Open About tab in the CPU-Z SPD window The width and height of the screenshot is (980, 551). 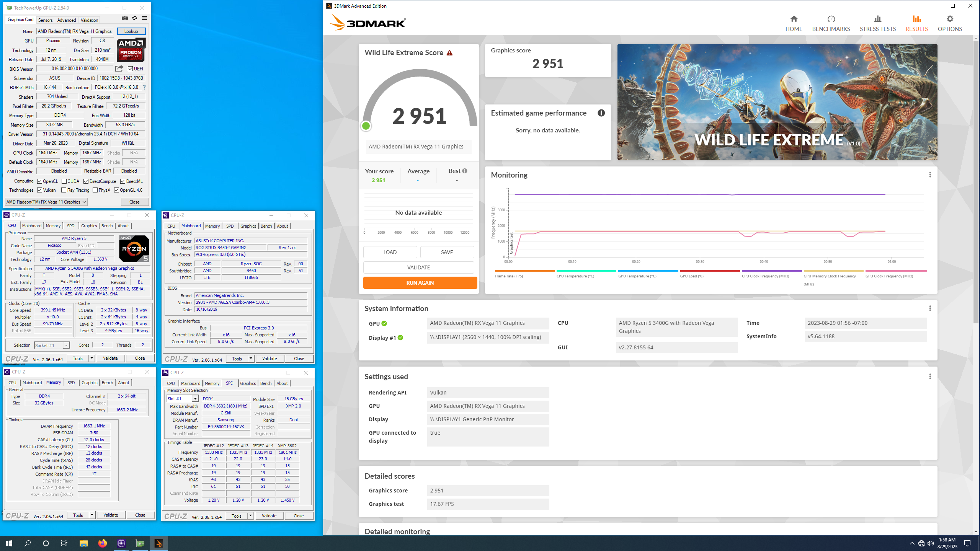[282, 383]
